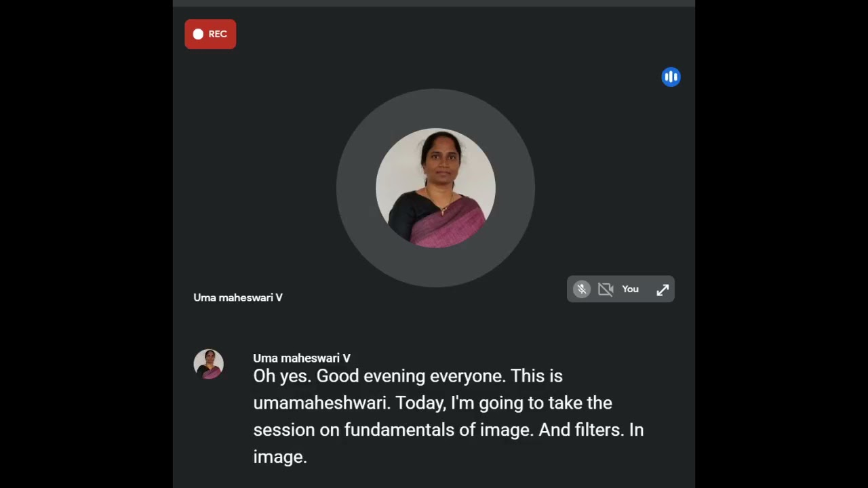
Task: Toggle the muted microphone icon in self-view
Action: [x=581, y=289]
